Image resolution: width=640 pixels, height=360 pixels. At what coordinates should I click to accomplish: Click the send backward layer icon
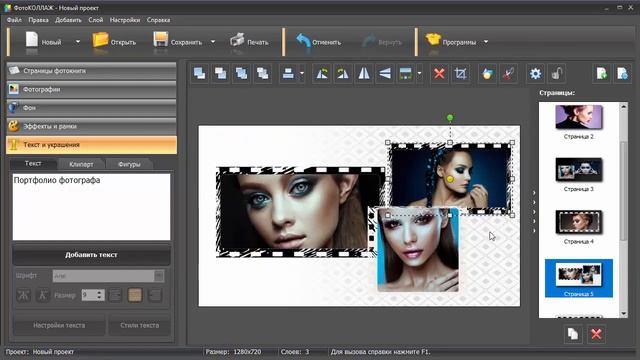point(242,74)
